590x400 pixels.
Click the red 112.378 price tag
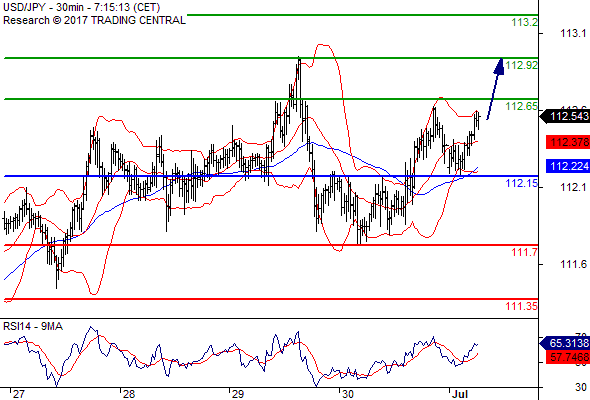(x=568, y=142)
